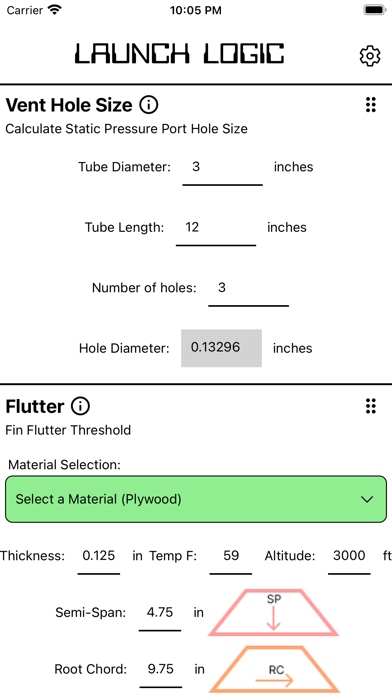Tap the info icon beside Vent Hole Size
This screenshot has height=696, width=392.
[x=149, y=105]
